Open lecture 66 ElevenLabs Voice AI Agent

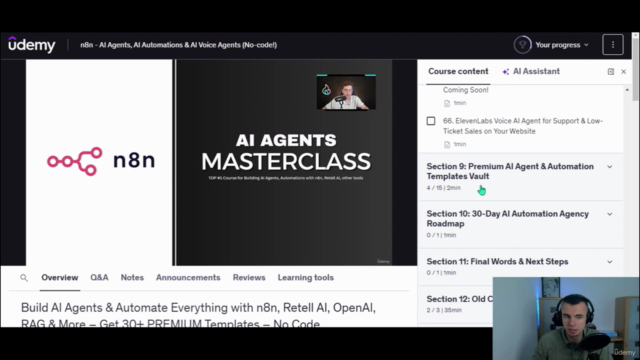pyautogui.click(x=523, y=126)
